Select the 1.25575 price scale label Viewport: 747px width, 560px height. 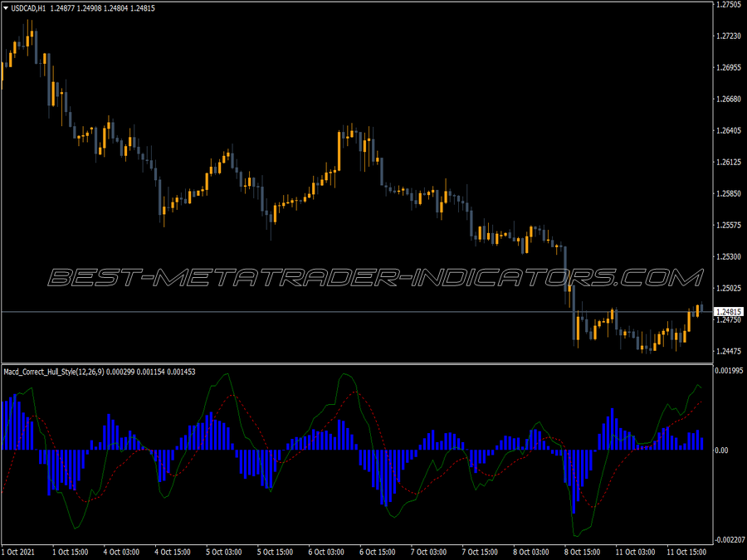click(x=729, y=225)
